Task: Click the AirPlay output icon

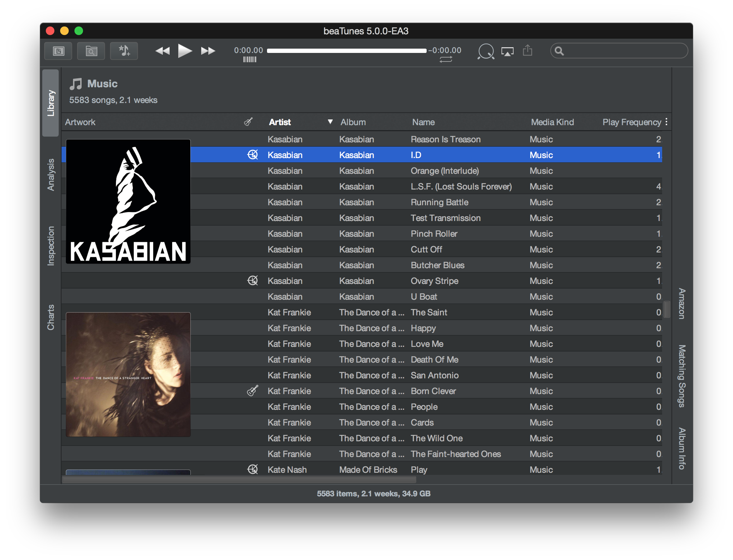Action: pos(507,51)
